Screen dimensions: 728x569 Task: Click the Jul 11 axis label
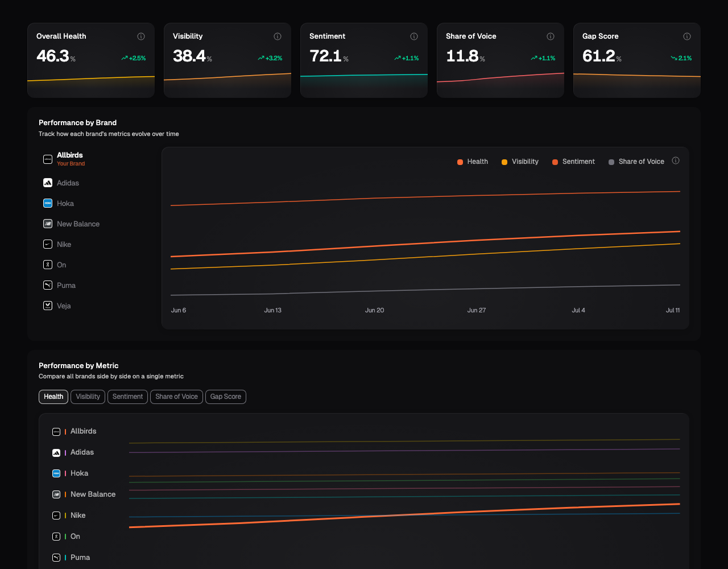pos(673,311)
